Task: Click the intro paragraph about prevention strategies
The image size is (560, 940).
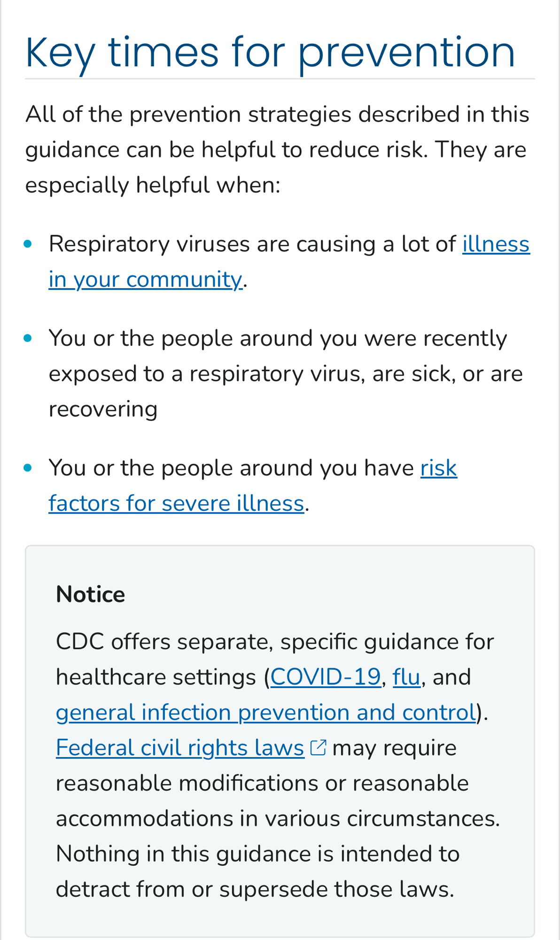Action: tap(277, 149)
